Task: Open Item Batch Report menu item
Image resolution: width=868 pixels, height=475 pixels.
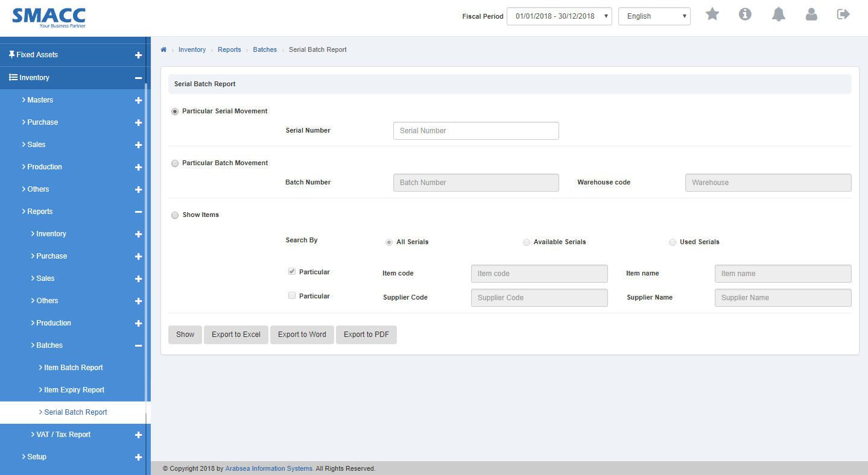Action: pos(73,368)
